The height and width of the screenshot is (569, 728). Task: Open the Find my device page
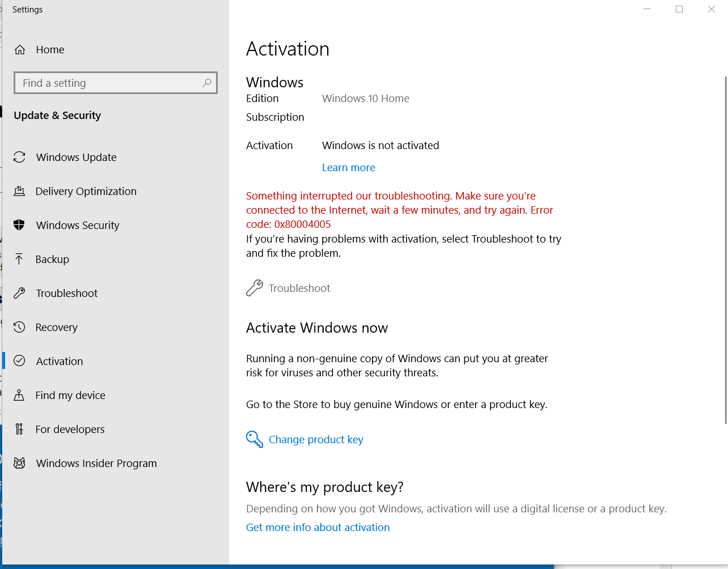coord(70,395)
